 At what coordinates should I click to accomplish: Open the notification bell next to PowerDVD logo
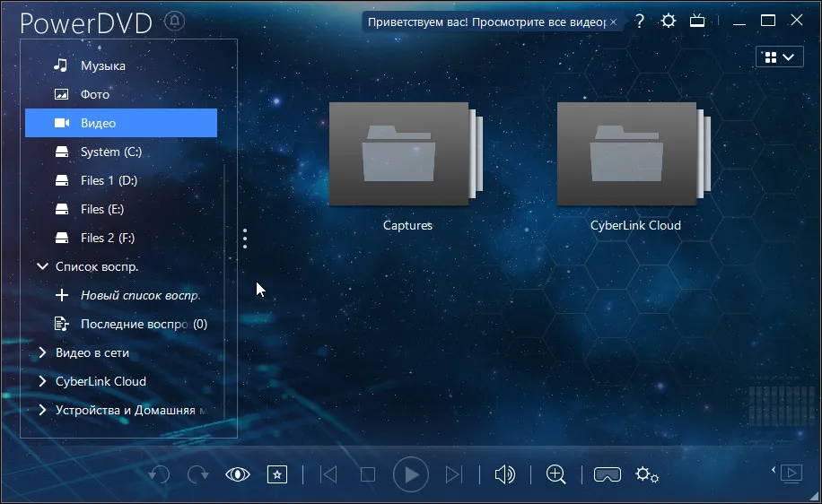tap(175, 22)
